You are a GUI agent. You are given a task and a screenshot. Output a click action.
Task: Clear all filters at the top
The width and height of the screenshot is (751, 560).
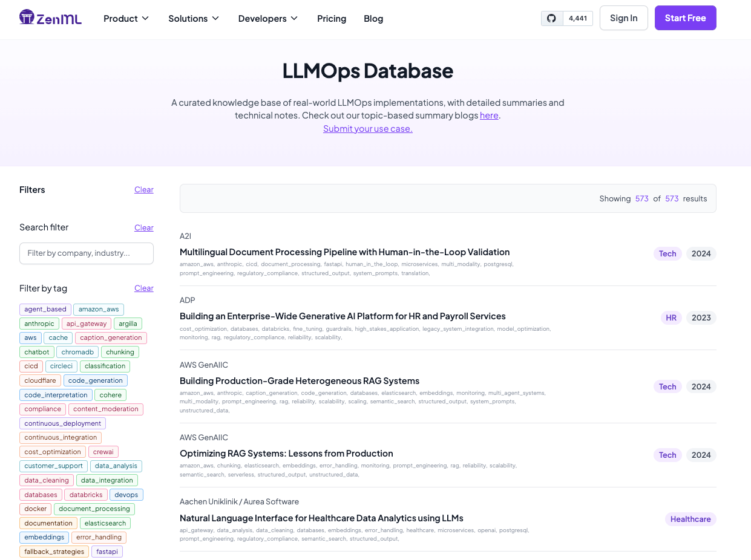coord(143,190)
